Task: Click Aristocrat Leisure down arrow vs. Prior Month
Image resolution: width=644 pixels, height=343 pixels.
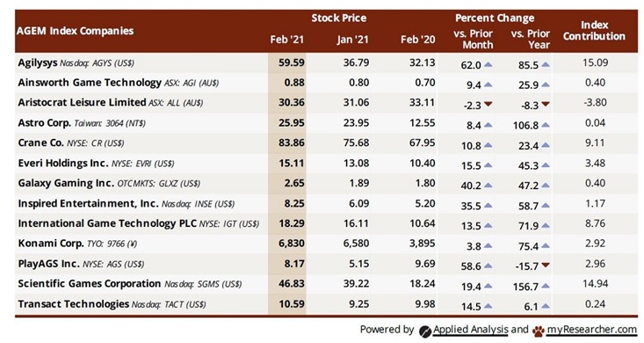Action: click(x=488, y=105)
